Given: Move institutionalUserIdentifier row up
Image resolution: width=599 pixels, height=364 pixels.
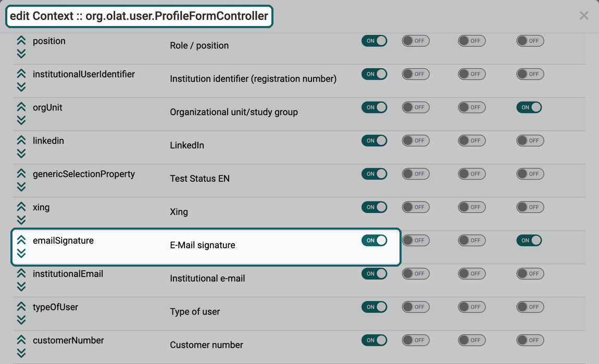Looking at the screenshot, I should (x=21, y=74).
